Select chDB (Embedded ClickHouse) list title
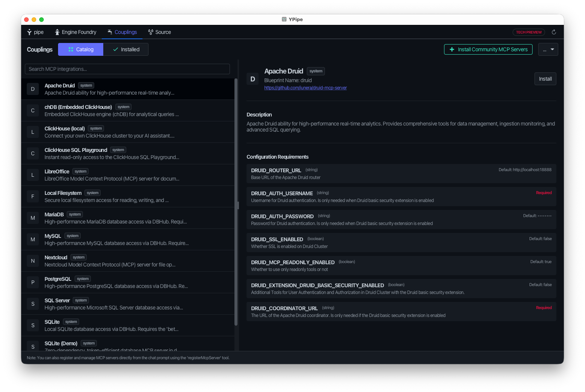Screen dimensions: 585x392 tap(78, 107)
